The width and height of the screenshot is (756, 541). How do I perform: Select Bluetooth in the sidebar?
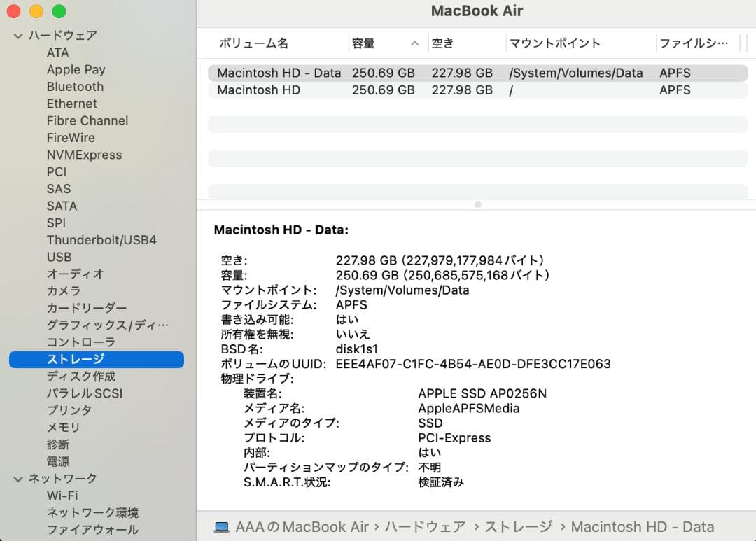75,86
